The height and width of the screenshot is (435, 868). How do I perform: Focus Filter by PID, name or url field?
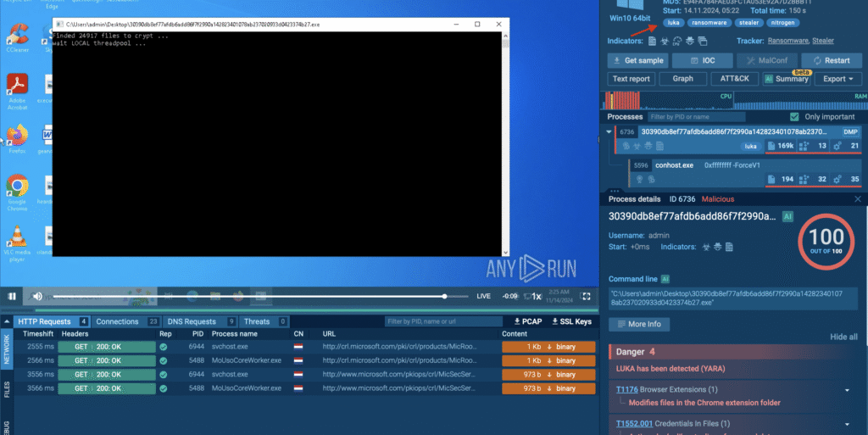click(443, 321)
